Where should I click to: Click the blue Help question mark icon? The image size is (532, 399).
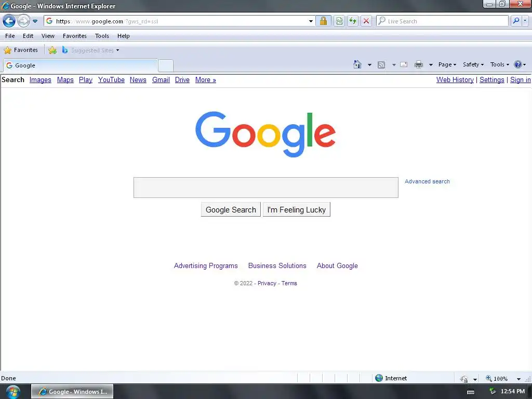pyautogui.click(x=518, y=64)
